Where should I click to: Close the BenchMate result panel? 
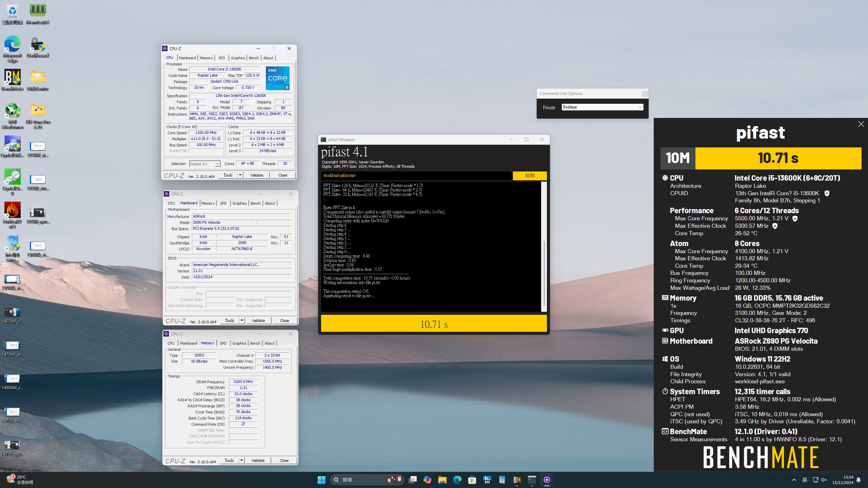pos(861,124)
